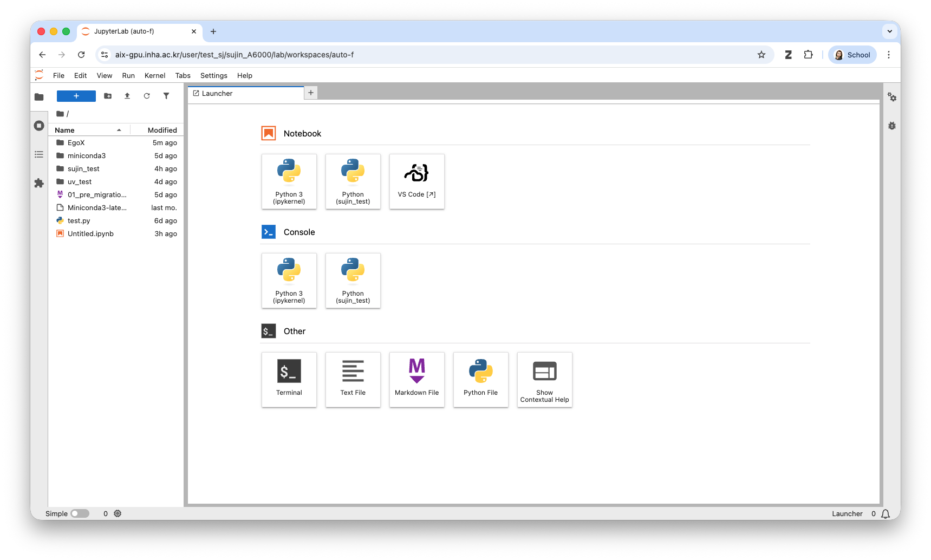The width and height of the screenshot is (931, 560).
Task: Open the View menu
Action: [x=105, y=75]
